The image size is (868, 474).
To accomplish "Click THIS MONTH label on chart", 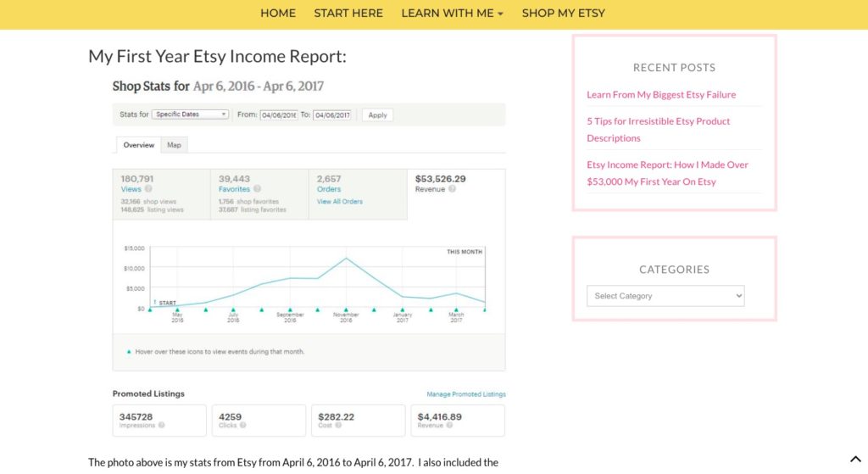I will [x=465, y=252].
